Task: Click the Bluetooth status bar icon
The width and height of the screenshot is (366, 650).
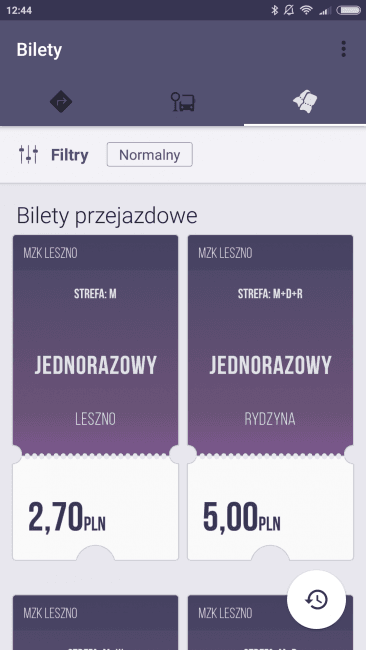Action: click(x=274, y=10)
